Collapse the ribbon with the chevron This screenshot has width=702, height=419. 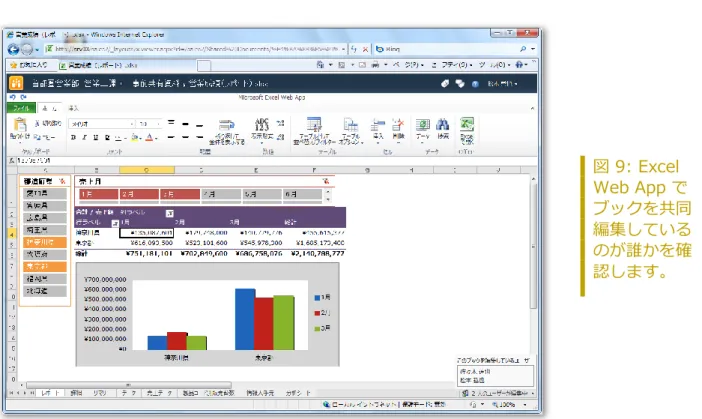click(x=532, y=108)
